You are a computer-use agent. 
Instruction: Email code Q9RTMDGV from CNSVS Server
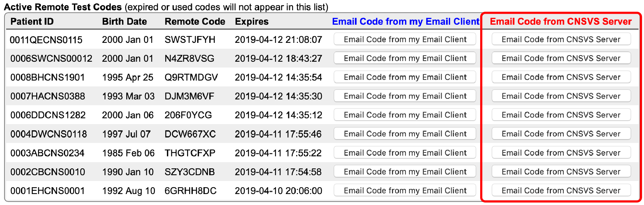[561, 77]
